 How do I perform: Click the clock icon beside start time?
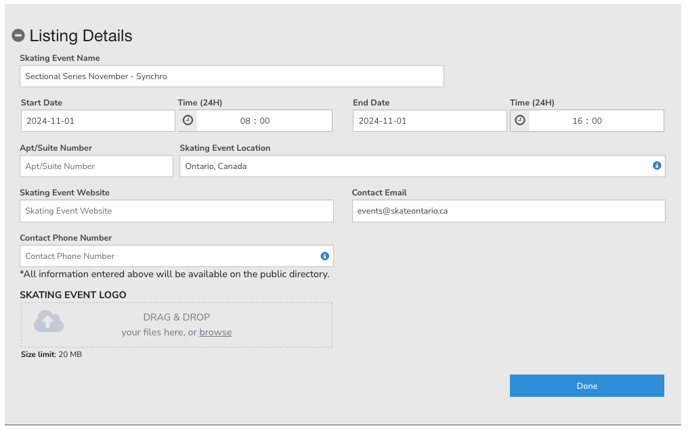click(188, 120)
